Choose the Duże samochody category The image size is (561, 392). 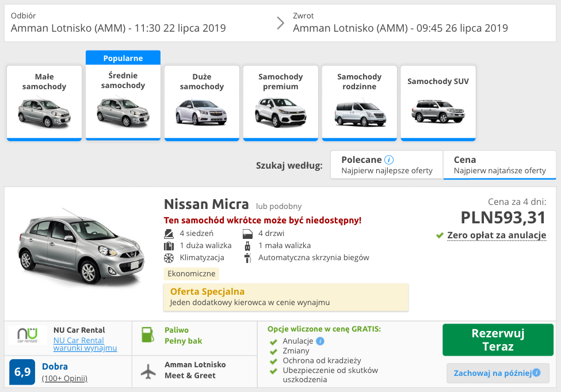tap(202, 103)
